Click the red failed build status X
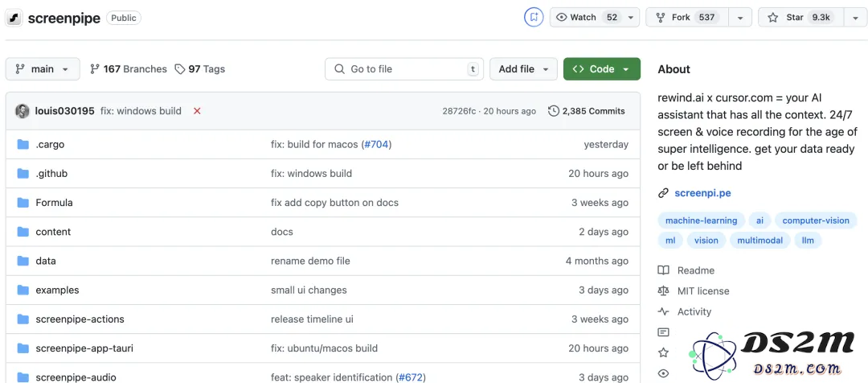This screenshot has width=868, height=383. [x=197, y=111]
